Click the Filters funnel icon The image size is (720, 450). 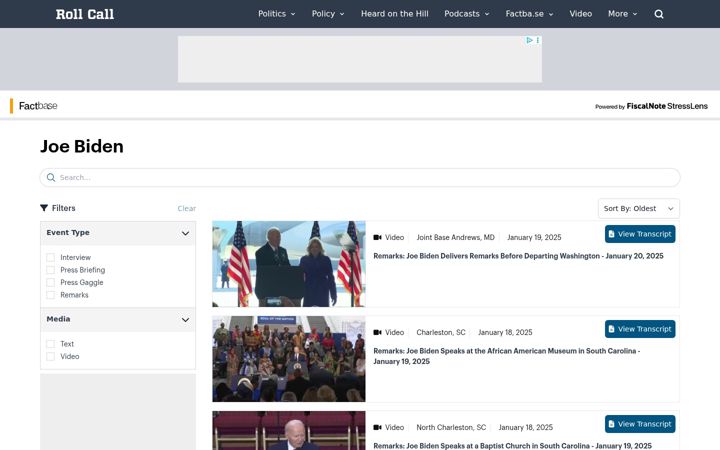tap(44, 208)
